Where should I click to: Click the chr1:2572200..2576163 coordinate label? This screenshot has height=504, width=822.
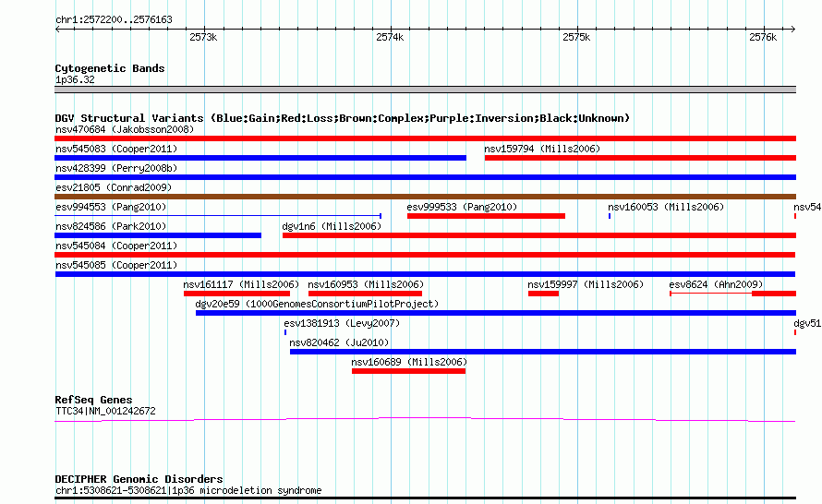point(114,20)
